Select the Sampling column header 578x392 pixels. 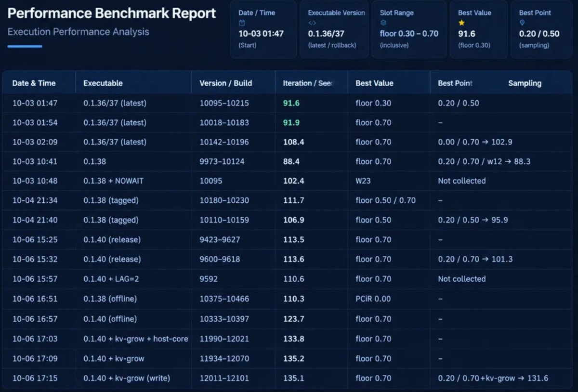525,83
